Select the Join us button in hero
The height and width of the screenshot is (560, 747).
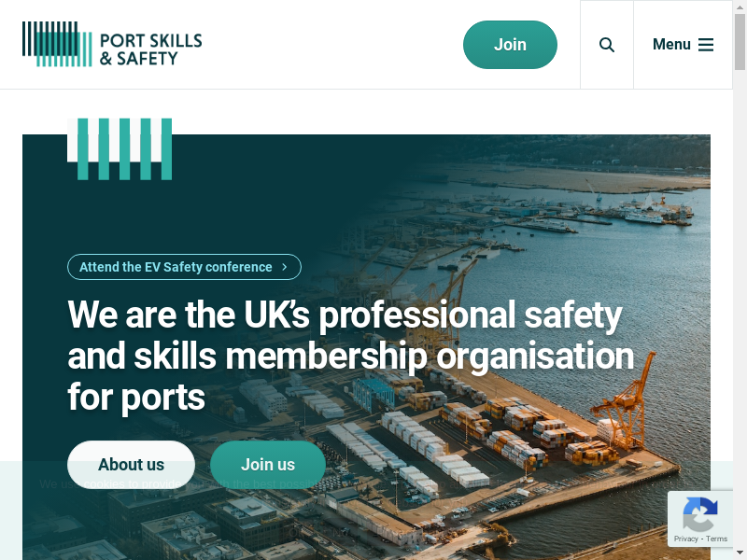pyautogui.click(x=268, y=465)
